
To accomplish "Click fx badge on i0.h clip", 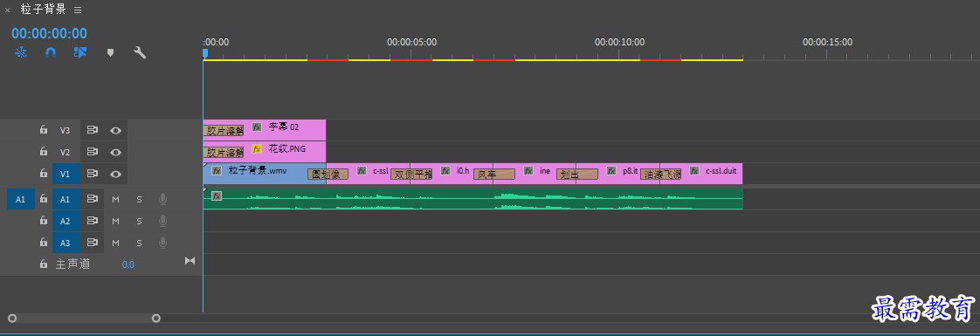I will [445, 170].
